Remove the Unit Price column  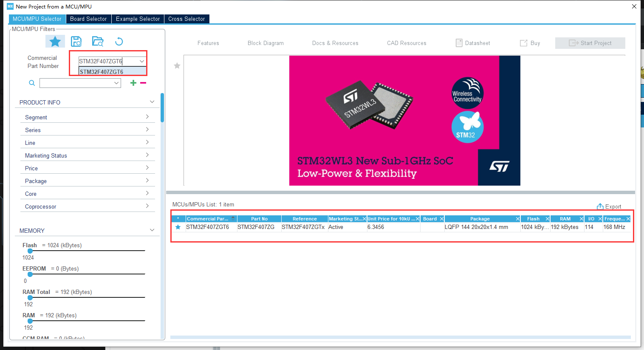tap(418, 219)
